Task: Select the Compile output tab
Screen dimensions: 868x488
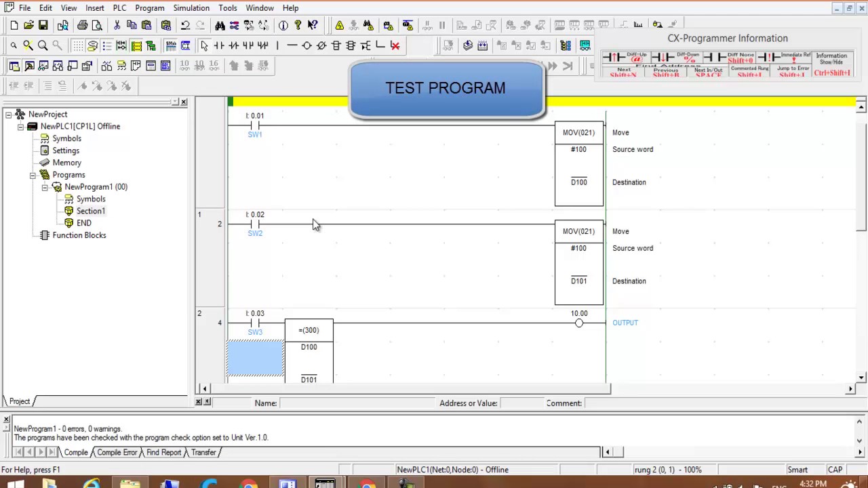Action: point(76,453)
